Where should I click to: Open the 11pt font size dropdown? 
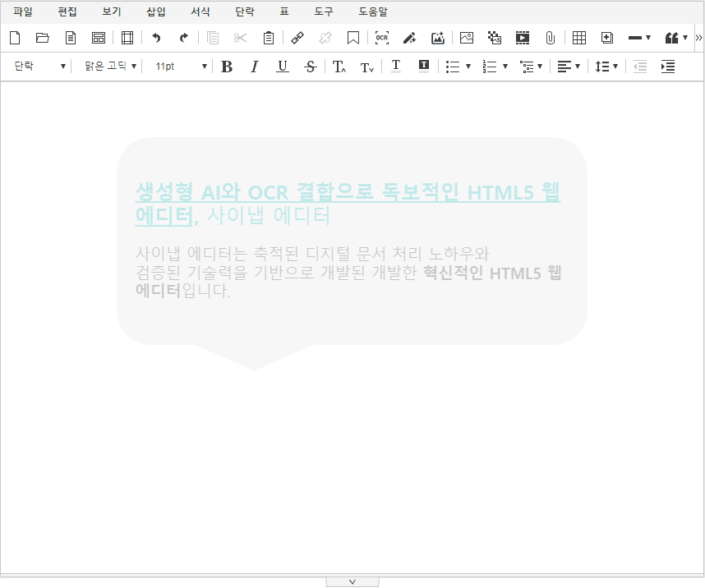point(181,67)
